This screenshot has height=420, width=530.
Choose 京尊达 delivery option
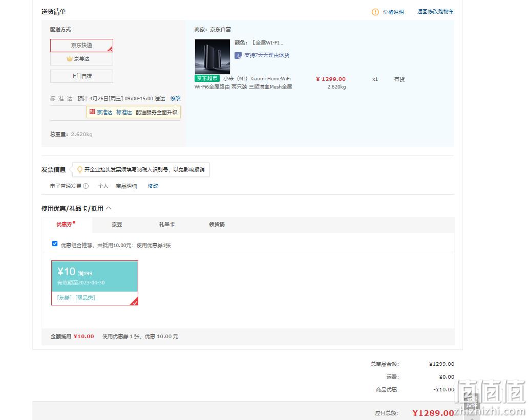point(81,59)
